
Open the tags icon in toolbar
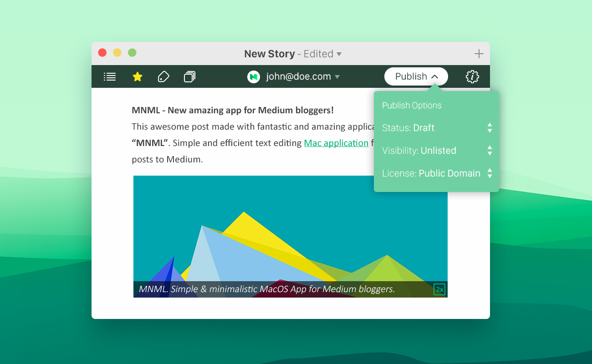point(163,76)
